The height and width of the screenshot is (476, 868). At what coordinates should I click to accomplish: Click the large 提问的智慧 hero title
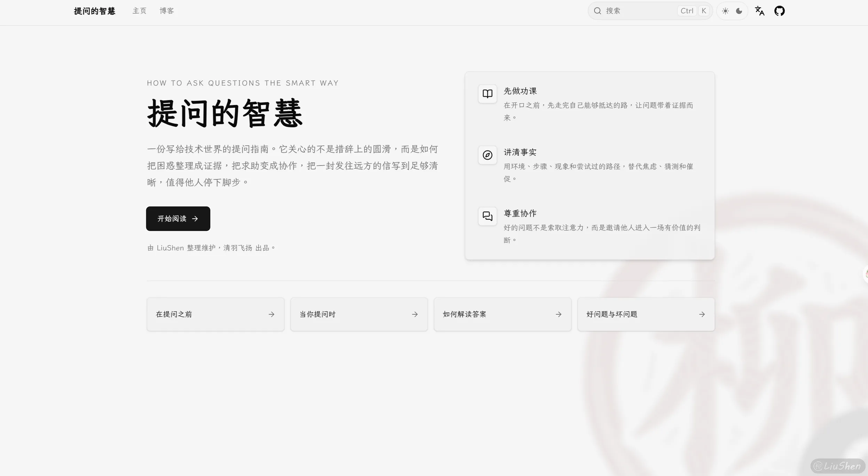[x=225, y=113]
